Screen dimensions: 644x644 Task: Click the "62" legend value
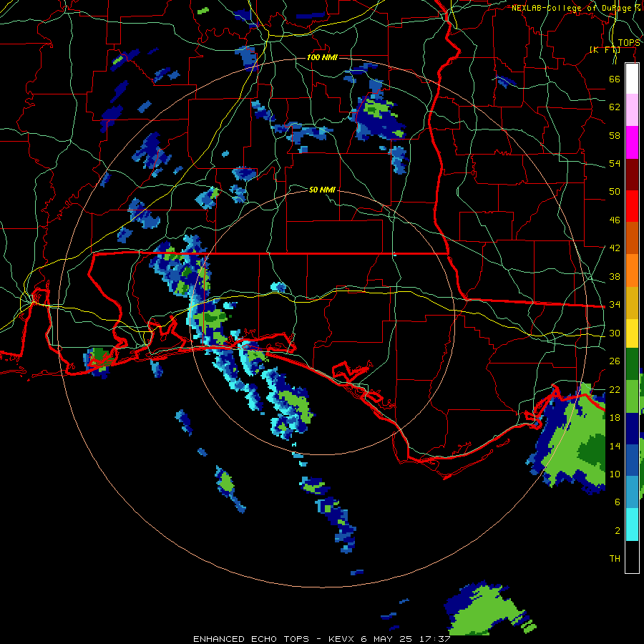pyautogui.click(x=615, y=107)
